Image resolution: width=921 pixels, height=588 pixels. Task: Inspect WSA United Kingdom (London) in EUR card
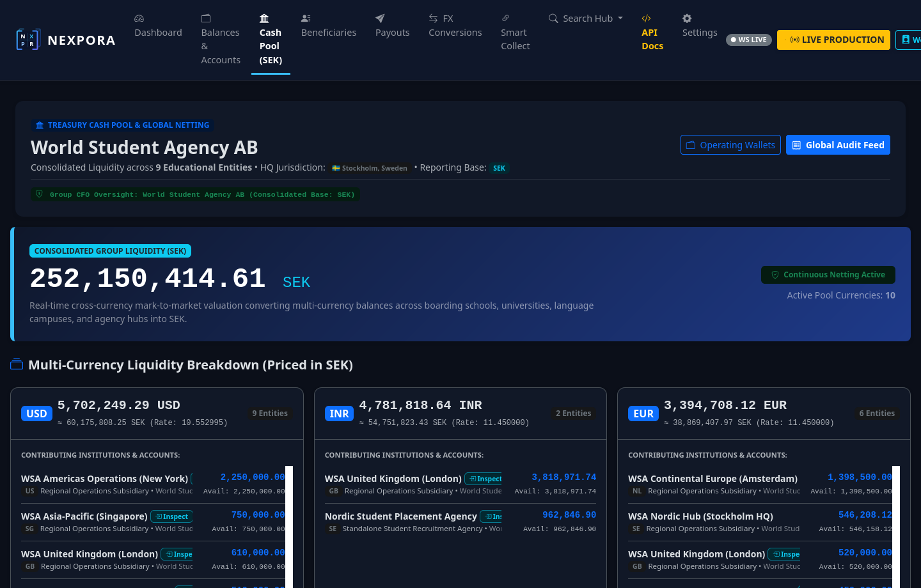(783, 554)
